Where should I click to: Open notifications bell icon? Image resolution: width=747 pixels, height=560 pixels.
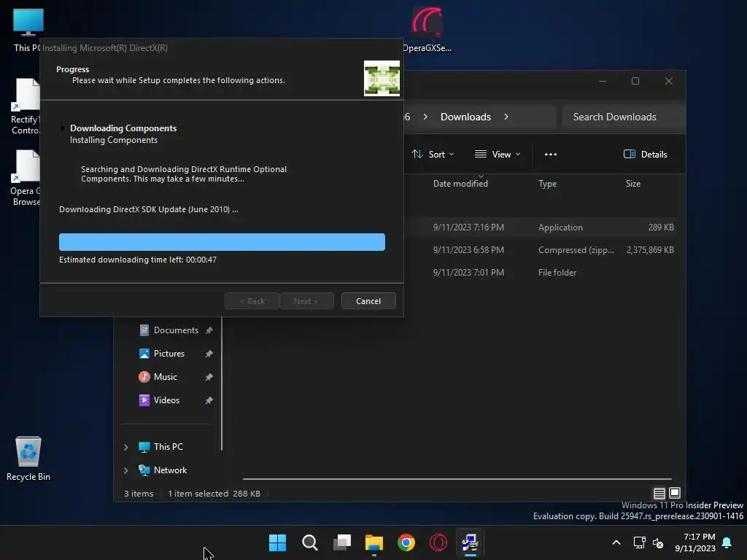click(x=727, y=542)
